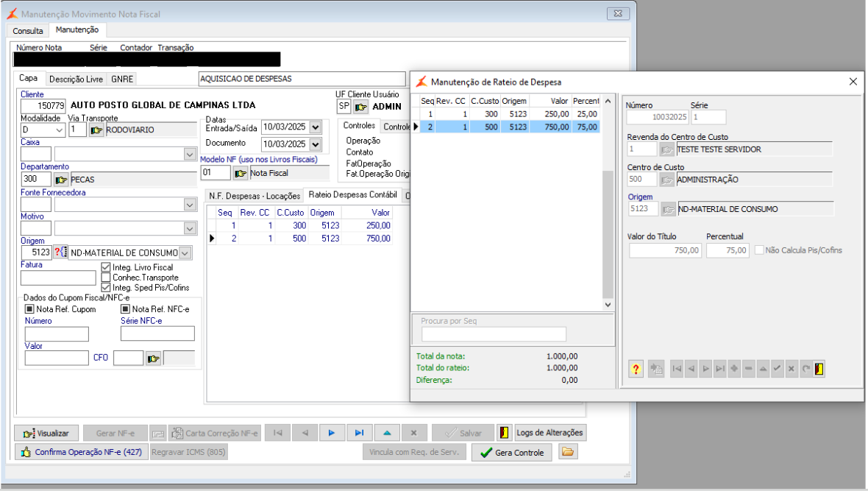
Task: Open the Departamento lookup hand icon
Action: (61, 180)
